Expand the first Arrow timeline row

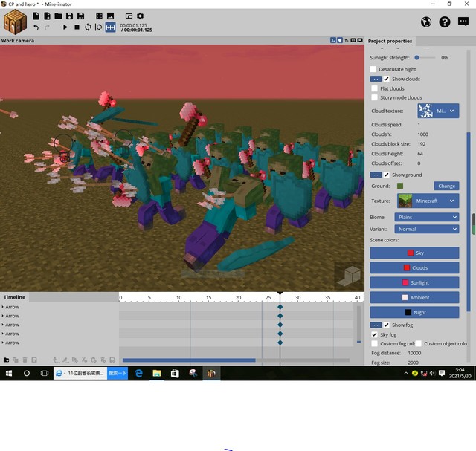pyautogui.click(x=3, y=307)
